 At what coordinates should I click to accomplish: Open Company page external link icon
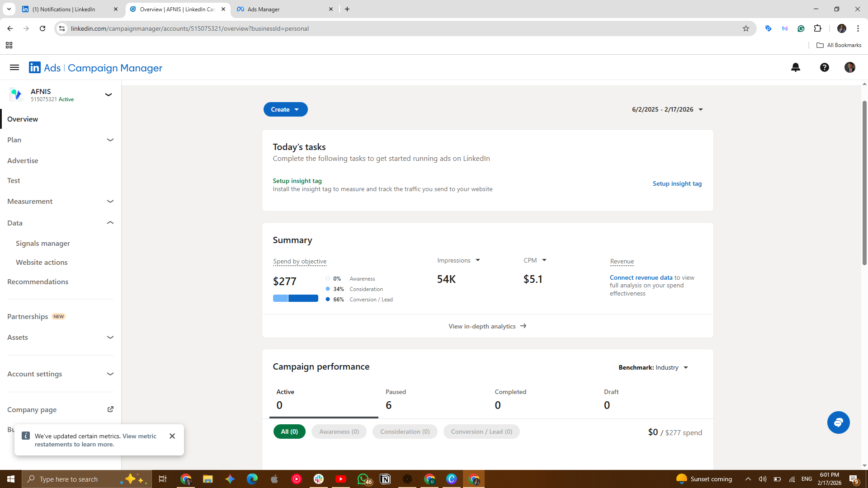[x=110, y=409]
